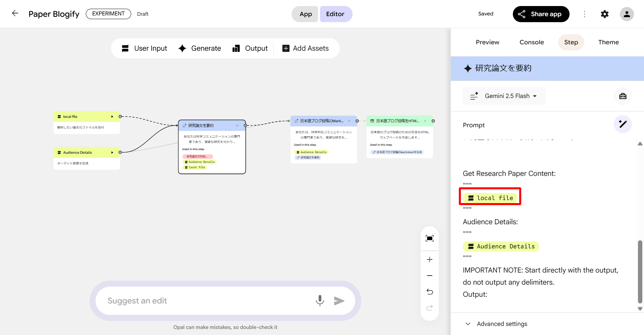Switch to Editor view

[335, 14]
